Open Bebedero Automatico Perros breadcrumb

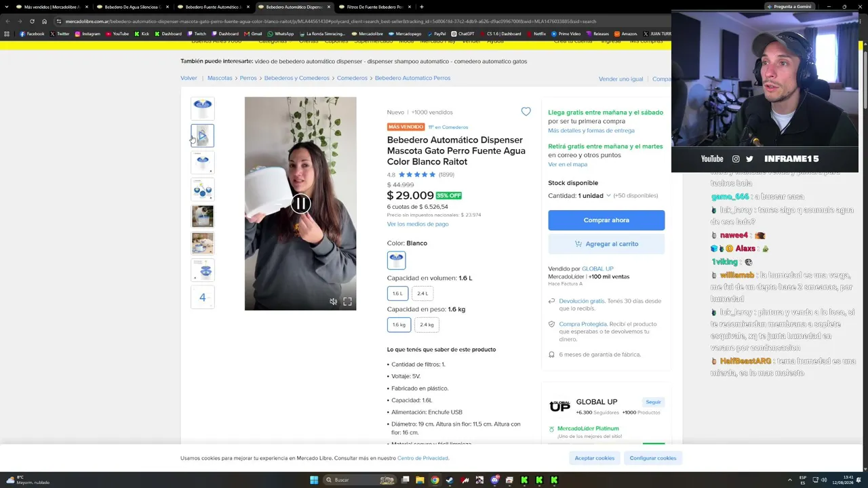click(x=412, y=78)
